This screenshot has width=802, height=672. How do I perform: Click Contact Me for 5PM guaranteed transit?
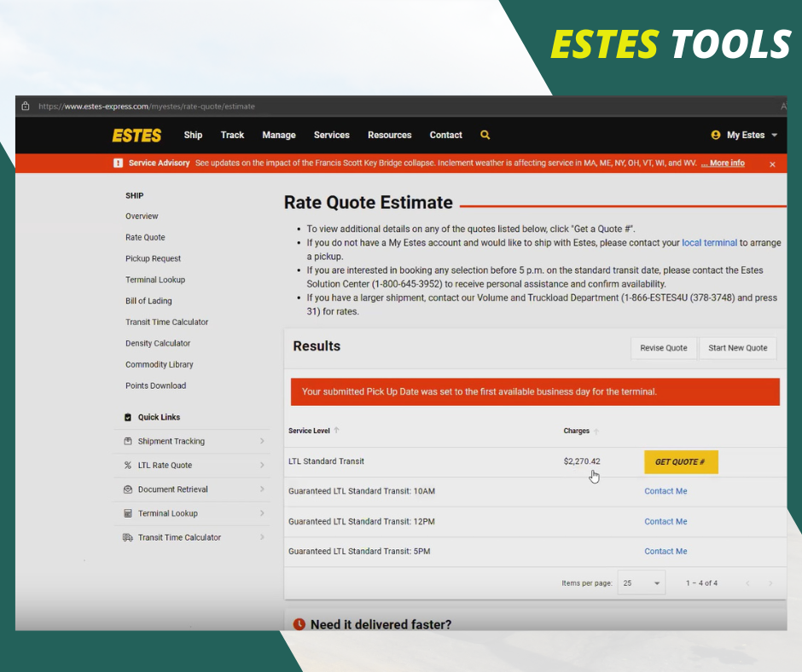(665, 551)
